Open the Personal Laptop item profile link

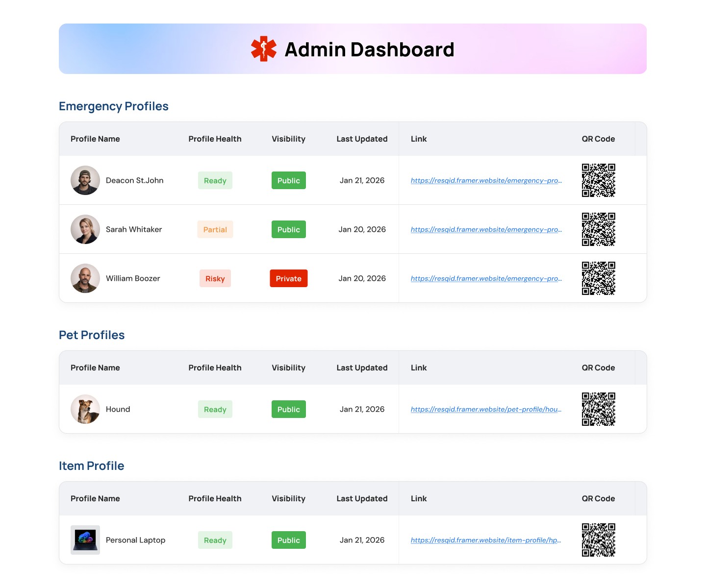pos(486,539)
